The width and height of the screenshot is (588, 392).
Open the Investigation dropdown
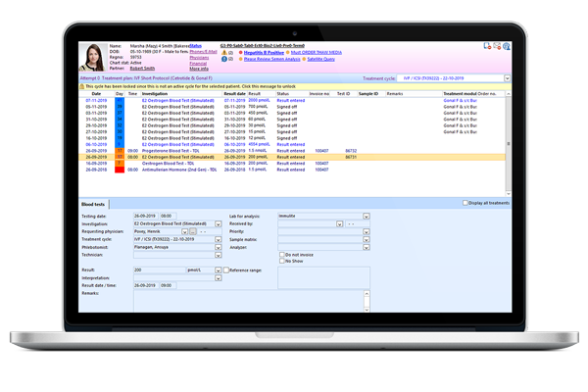(218, 224)
